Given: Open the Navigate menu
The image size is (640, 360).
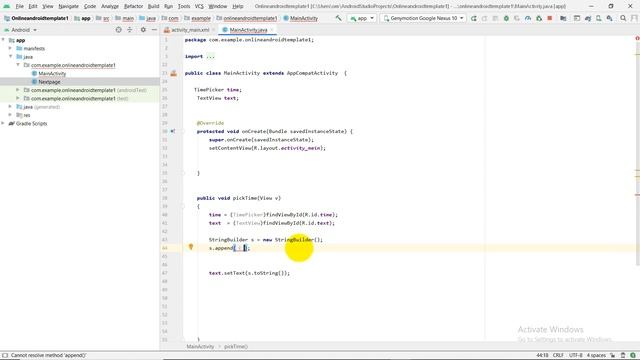Looking at the screenshot, I should coord(69,6).
